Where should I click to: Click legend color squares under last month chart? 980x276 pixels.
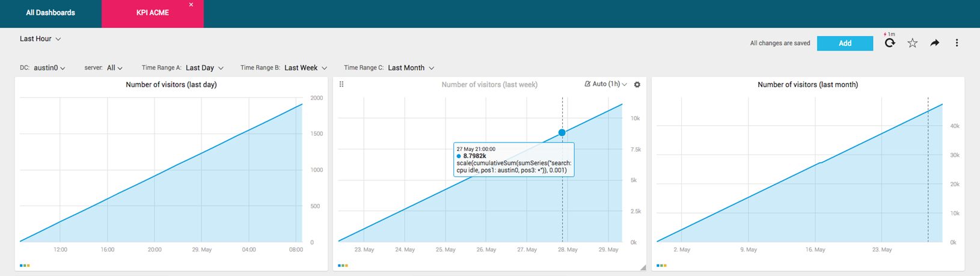(x=662, y=265)
